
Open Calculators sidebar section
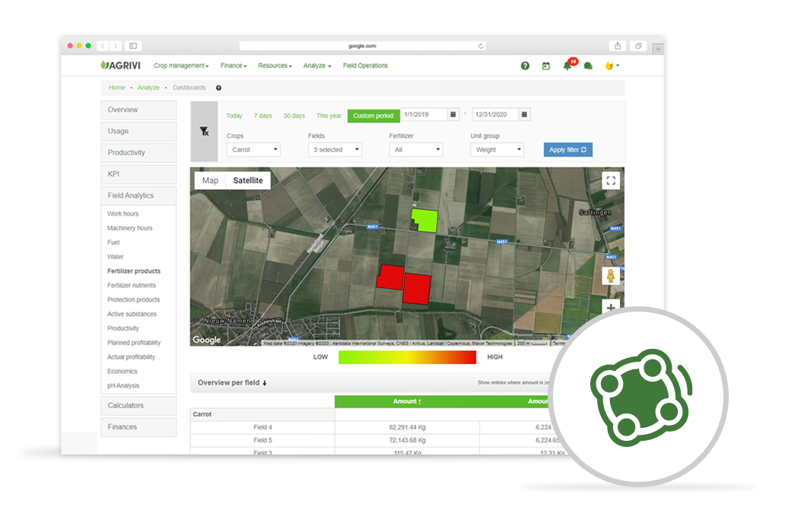point(138,406)
